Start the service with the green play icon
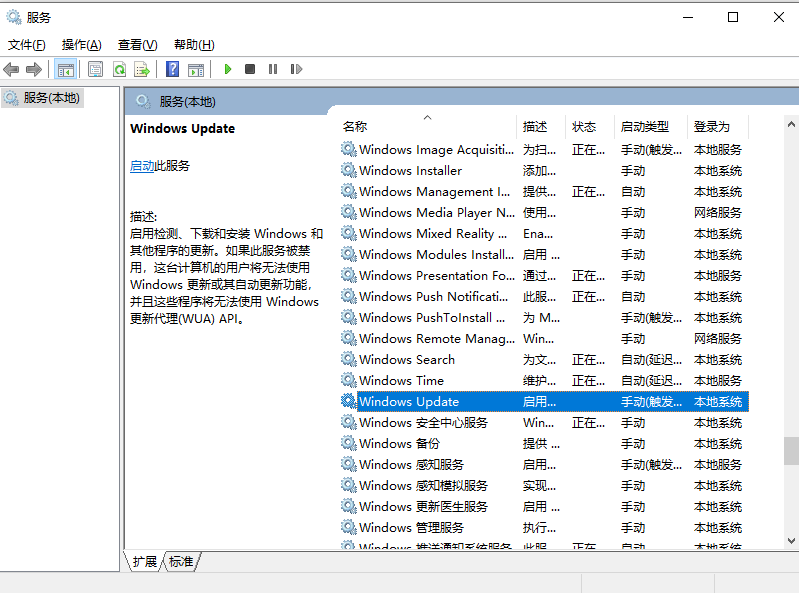 [x=228, y=69]
